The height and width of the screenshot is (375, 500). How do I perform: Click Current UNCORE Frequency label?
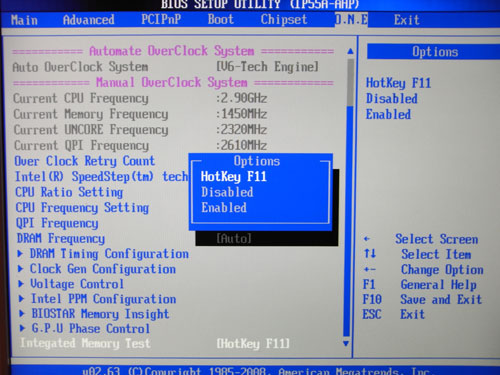(91, 130)
